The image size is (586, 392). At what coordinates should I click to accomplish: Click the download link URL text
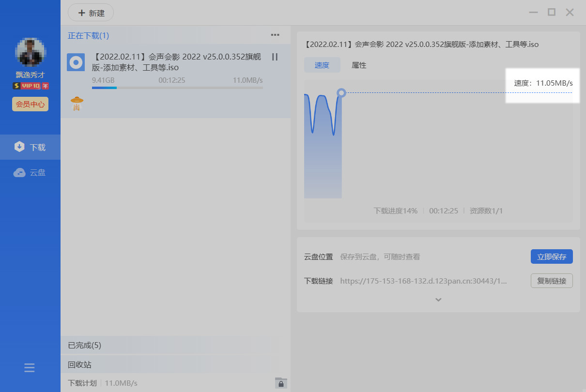click(x=424, y=281)
